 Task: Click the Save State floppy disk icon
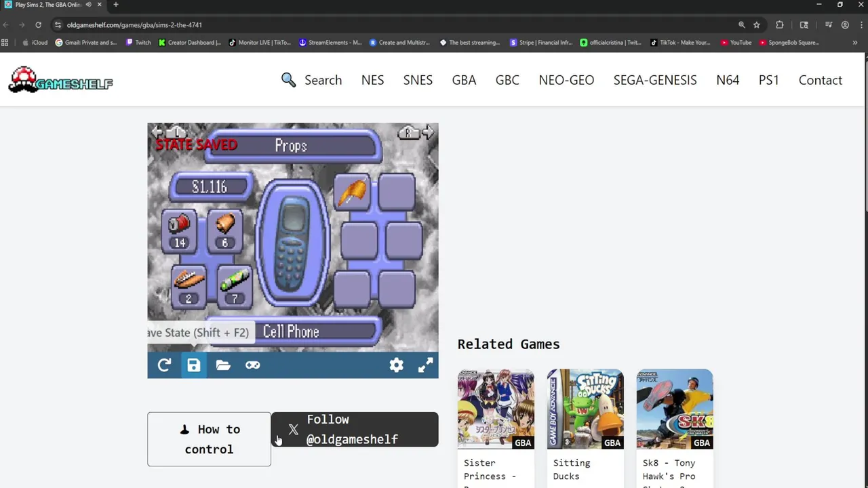[x=194, y=365]
